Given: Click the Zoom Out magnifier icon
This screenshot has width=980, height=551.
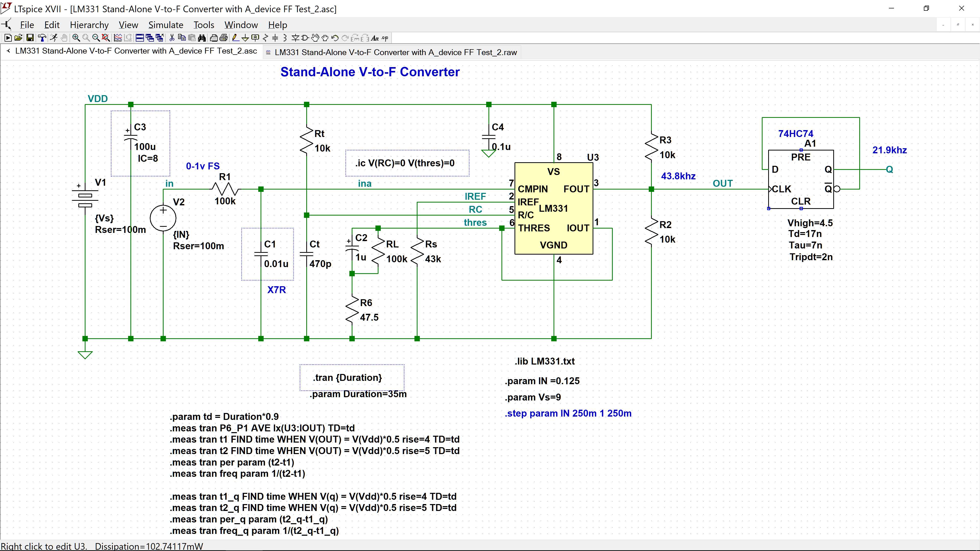Looking at the screenshot, I should [x=96, y=38].
